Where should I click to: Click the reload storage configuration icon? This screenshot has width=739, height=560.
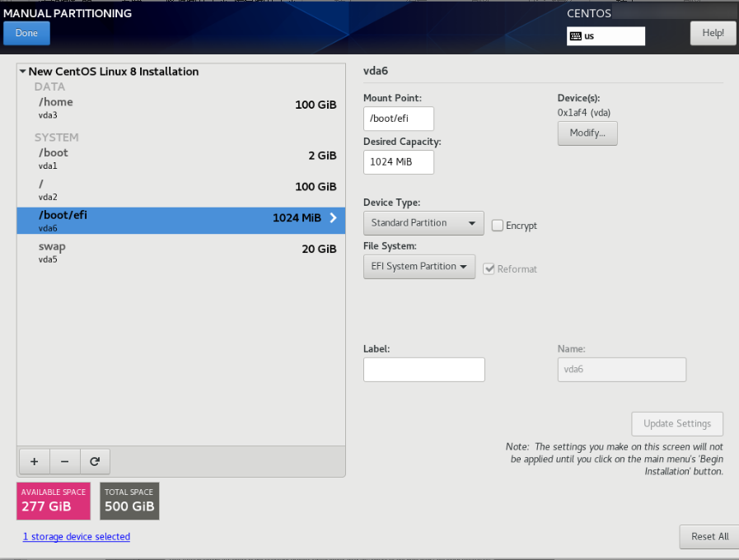pos(95,461)
